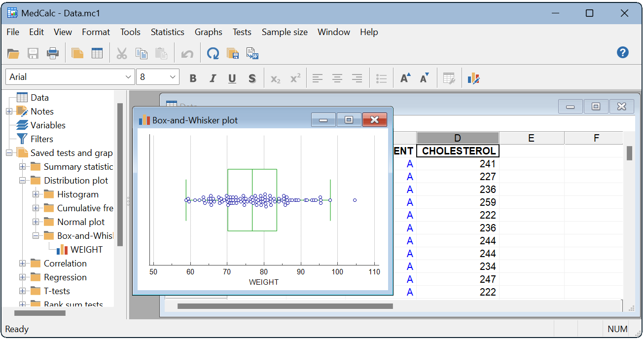This screenshot has height=340, width=644.
Task: Select the T-tests folder
Action: 57,291
